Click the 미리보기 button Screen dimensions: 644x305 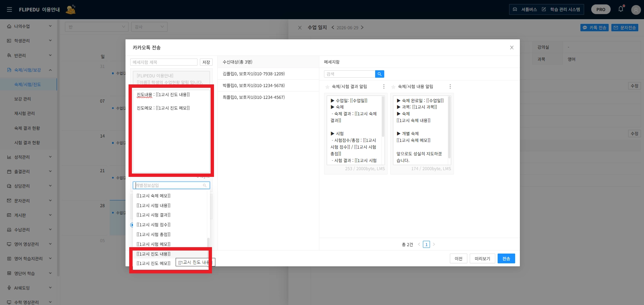[x=482, y=259]
